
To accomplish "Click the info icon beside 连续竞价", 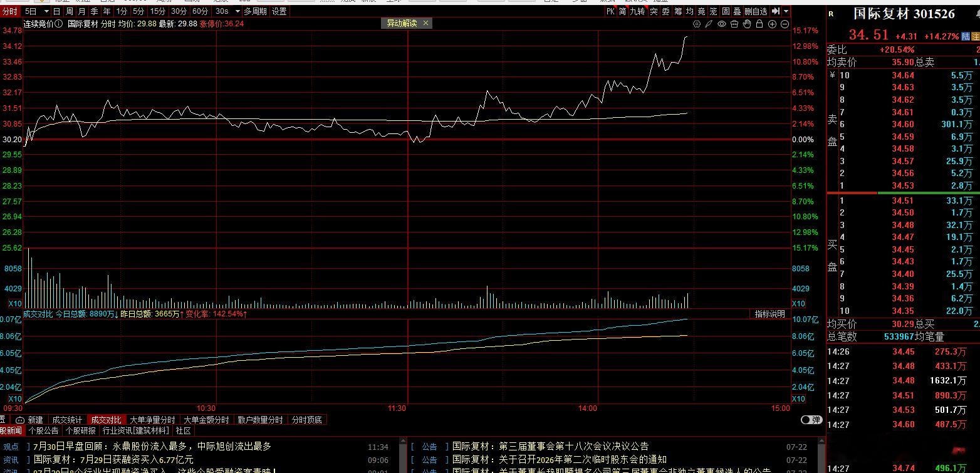I will (59, 24).
